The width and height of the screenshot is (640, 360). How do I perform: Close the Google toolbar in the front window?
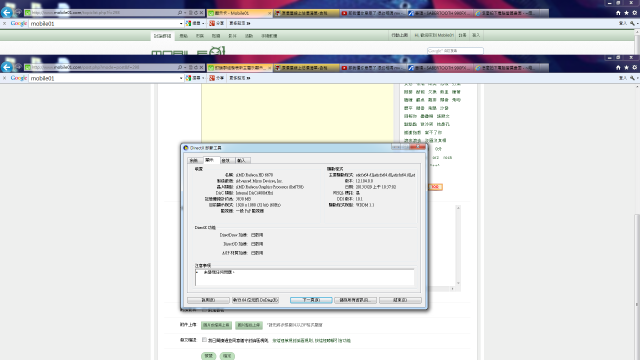[4, 78]
